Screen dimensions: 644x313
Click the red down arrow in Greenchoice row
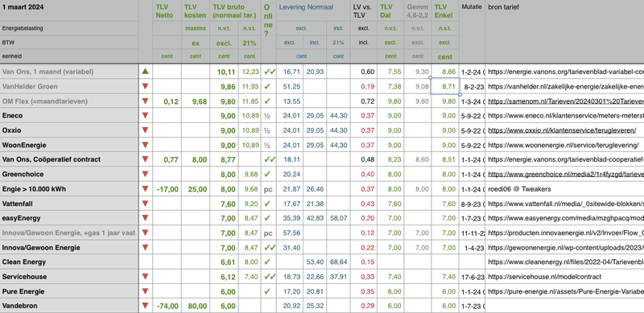145,174
